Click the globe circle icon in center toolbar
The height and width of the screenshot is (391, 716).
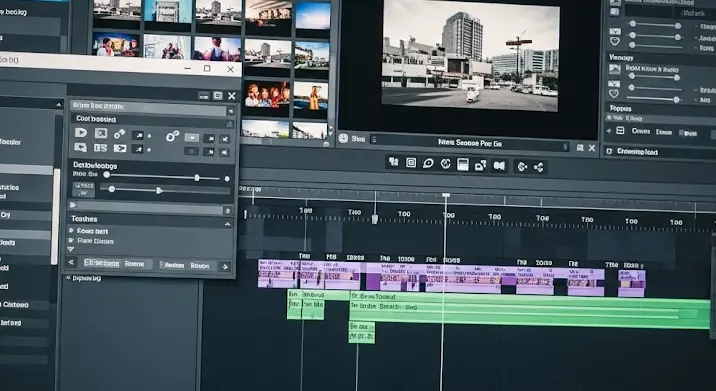point(446,164)
